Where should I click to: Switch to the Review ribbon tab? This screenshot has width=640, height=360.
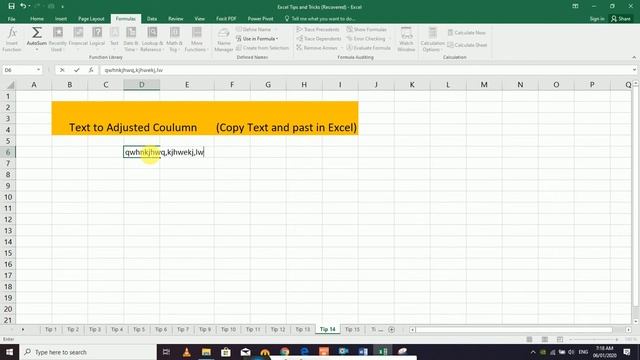(x=176, y=19)
